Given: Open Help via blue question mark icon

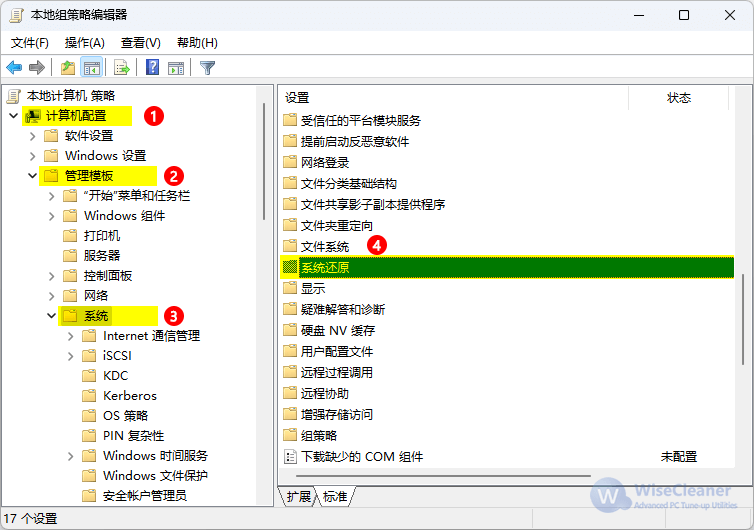Looking at the screenshot, I should tap(153, 68).
